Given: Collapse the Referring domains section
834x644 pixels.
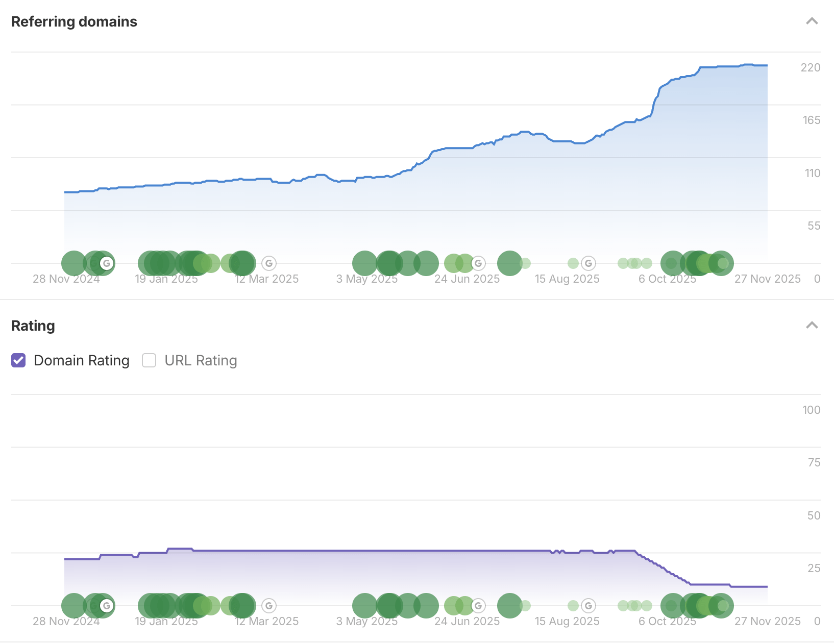Looking at the screenshot, I should (812, 21).
